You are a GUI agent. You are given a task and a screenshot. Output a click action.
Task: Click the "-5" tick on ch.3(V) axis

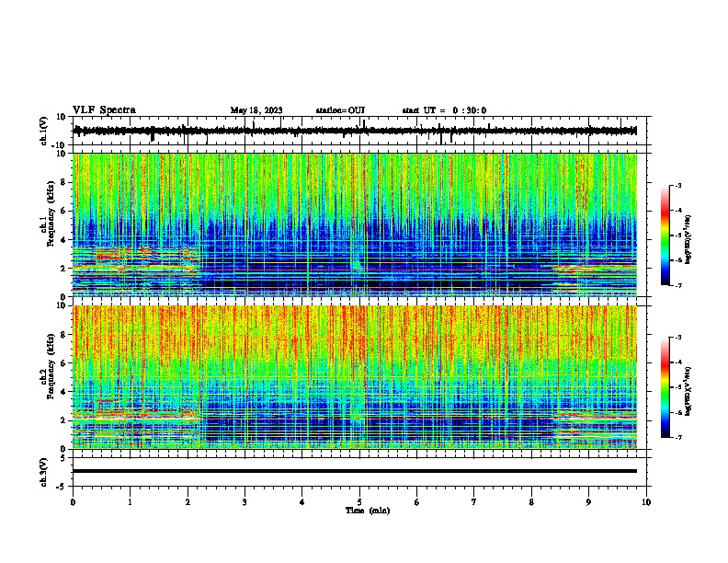[62, 487]
